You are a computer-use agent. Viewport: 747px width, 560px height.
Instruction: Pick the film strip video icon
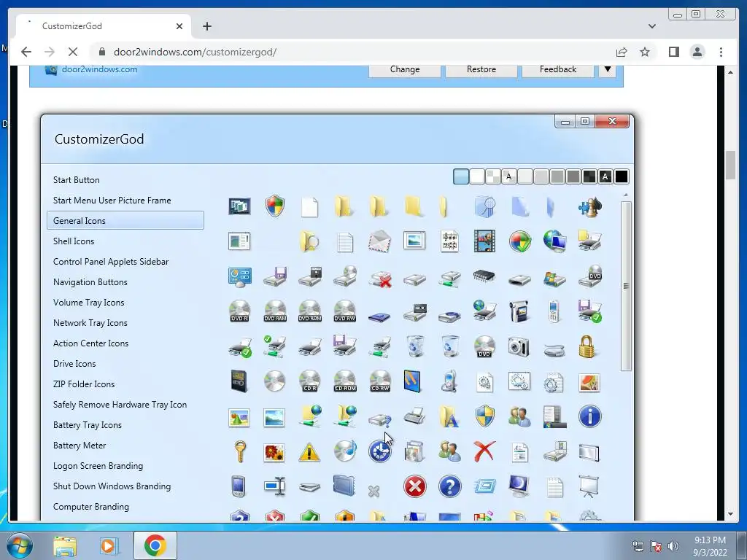click(x=484, y=241)
